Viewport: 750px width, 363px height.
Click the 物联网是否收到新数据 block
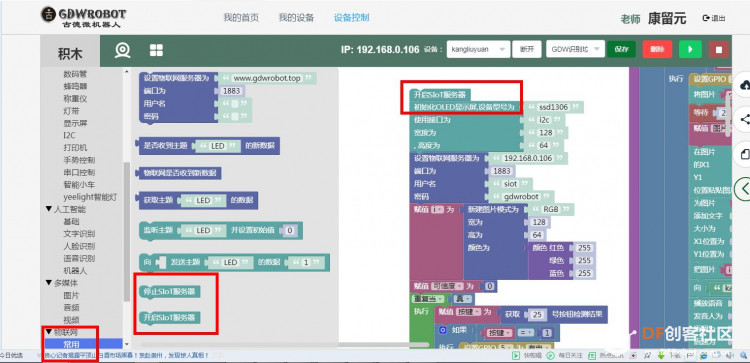pos(179,173)
